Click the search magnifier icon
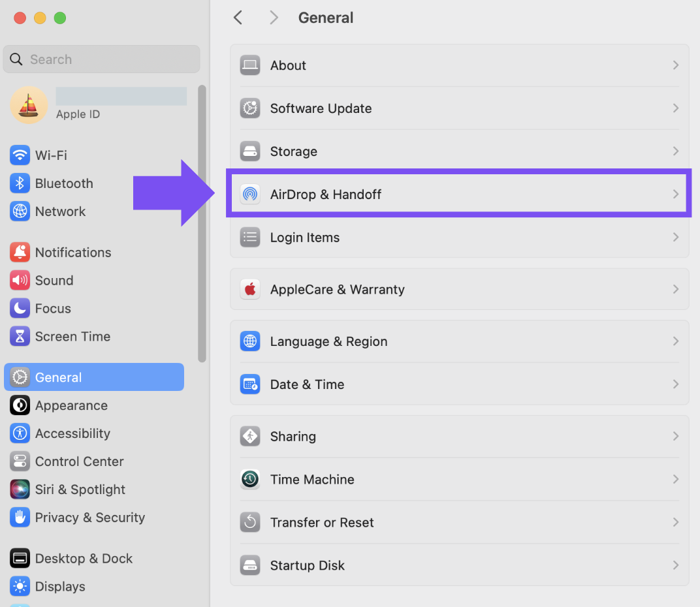This screenshot has height=607, width=700. (x=16, y=59)
